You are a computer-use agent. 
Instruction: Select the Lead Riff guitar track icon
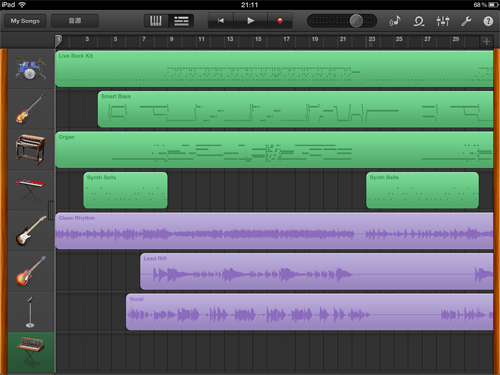tap(30, 271)
